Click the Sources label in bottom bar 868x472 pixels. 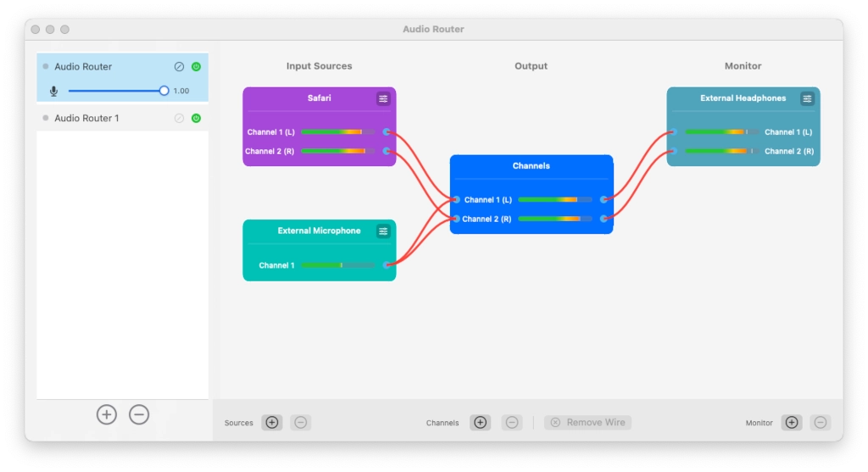point(238,423)
